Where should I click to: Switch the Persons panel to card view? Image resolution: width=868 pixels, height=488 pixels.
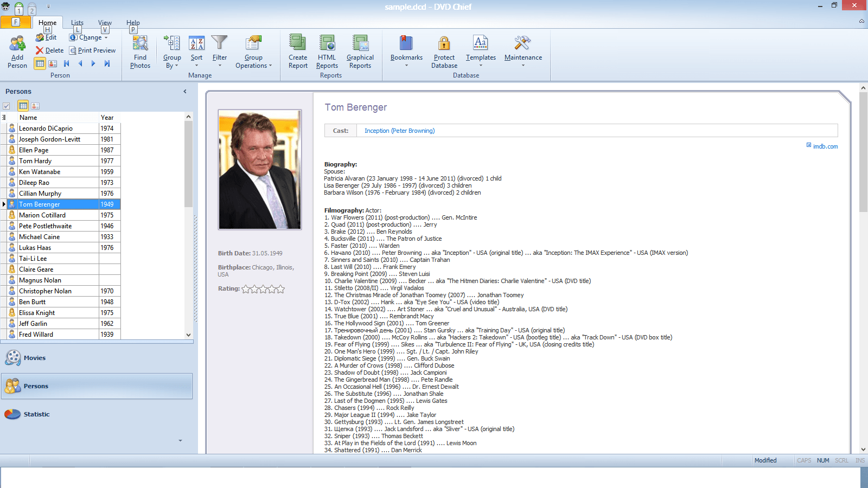(x=35, y=106)
